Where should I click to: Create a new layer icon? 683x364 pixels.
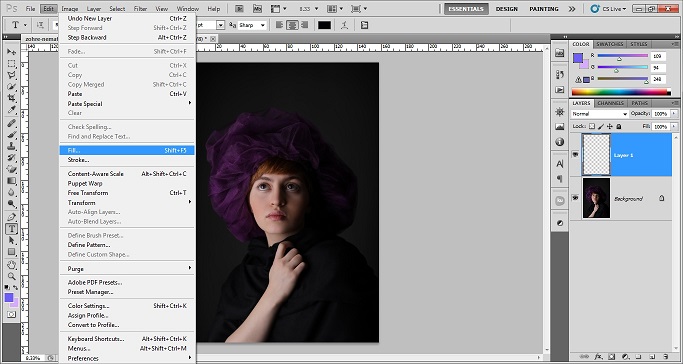653,357
